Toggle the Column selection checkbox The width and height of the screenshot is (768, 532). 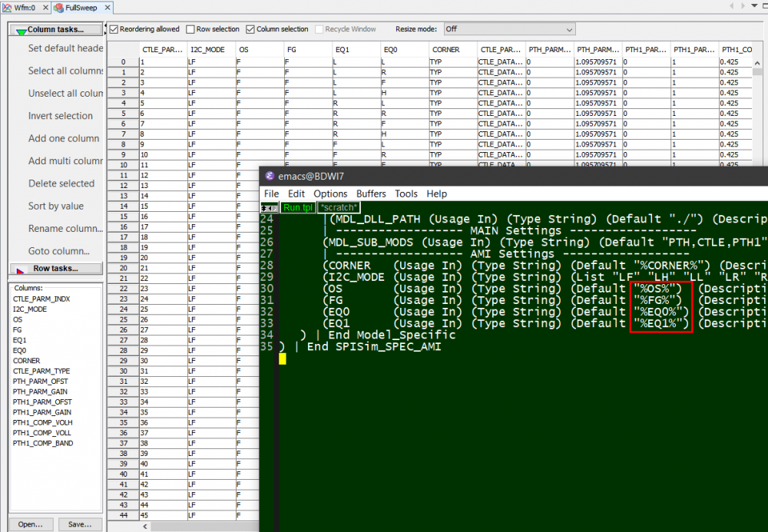(250, 29)
